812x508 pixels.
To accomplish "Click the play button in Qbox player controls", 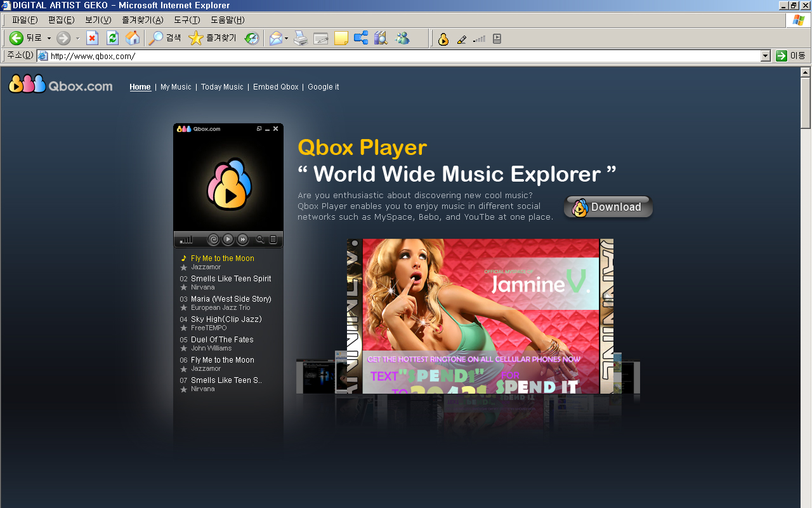I will (228, 239).
